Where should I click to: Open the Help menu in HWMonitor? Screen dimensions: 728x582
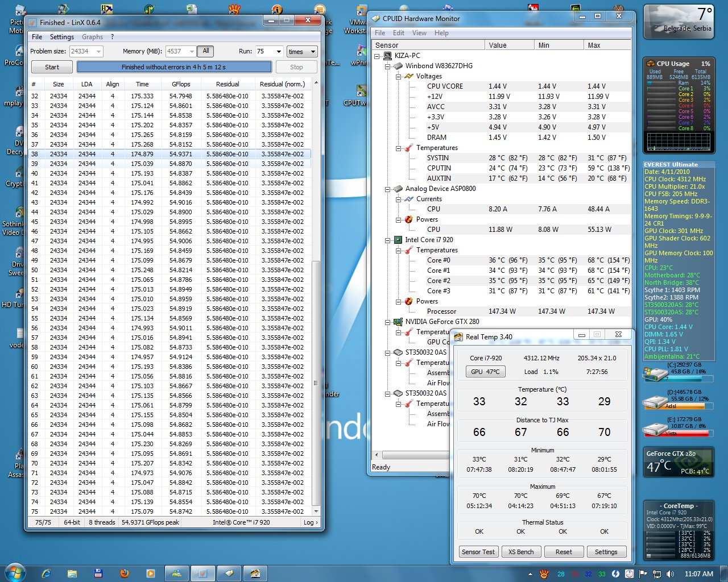441,33
